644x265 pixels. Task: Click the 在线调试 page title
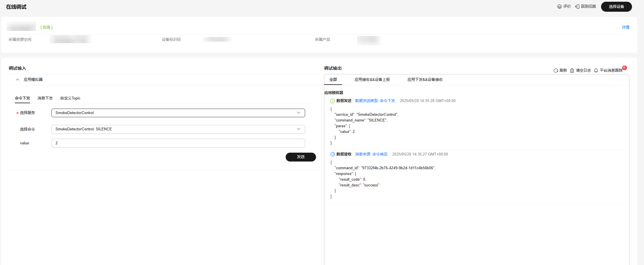tap(16, 7)
